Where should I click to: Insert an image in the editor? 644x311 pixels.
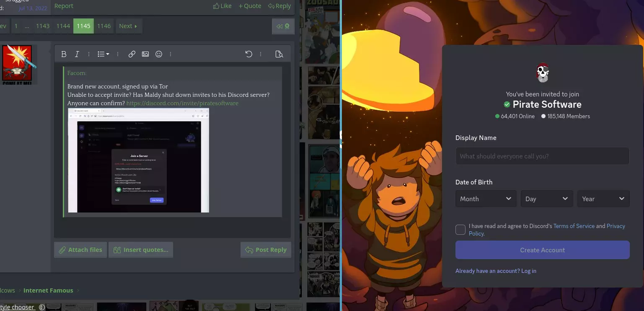pyautogui.click(x=145, y=54)
